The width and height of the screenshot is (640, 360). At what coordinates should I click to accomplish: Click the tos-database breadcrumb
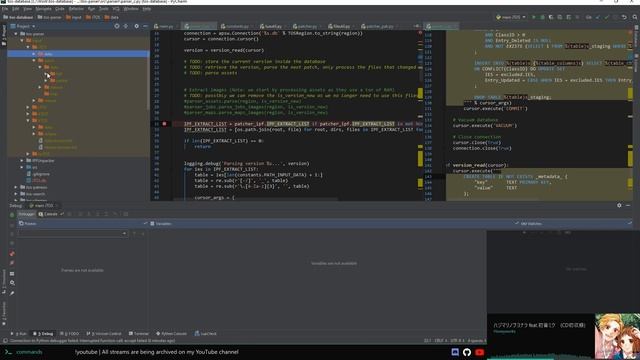18,17
